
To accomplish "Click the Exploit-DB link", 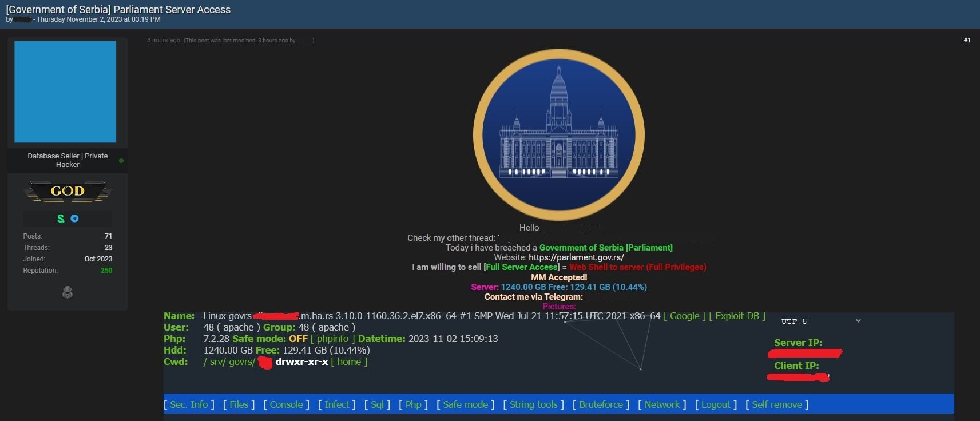I will [737, 316].
